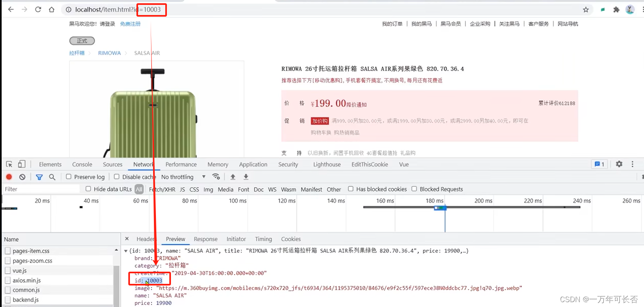This screenshot has height=307, width=644.
Task: Select the All request type filter
Action: pyautogui.click(x=139, y=189)
